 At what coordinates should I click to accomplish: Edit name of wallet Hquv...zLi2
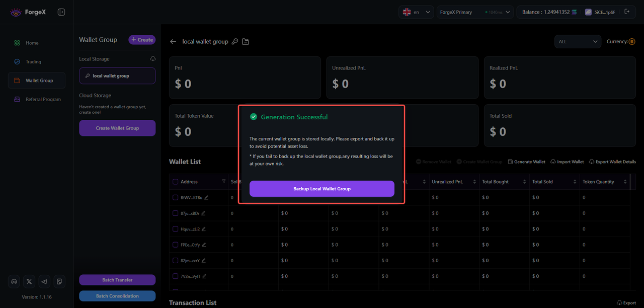204,229
